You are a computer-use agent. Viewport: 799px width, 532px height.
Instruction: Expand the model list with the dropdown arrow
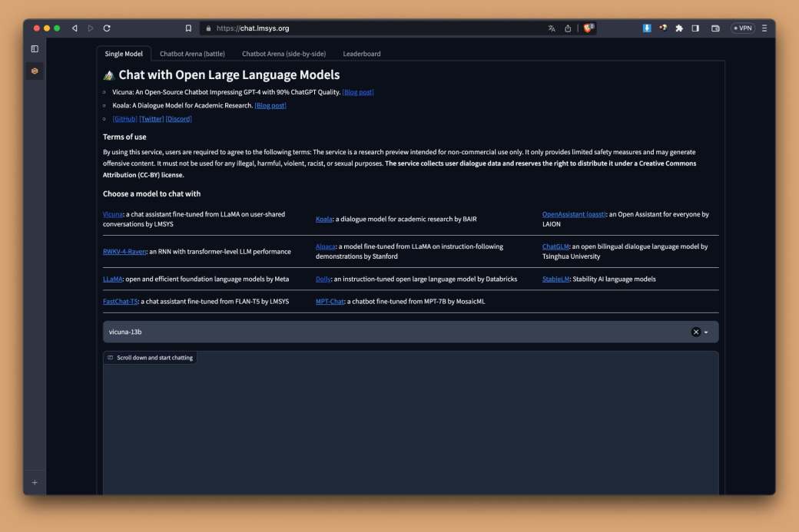tap(706, 332)
